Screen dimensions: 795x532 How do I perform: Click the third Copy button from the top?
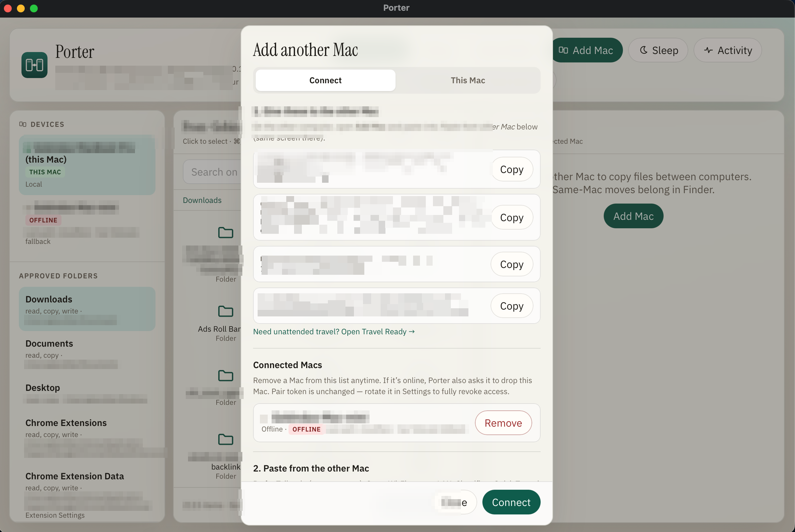(x=512, y=264)
